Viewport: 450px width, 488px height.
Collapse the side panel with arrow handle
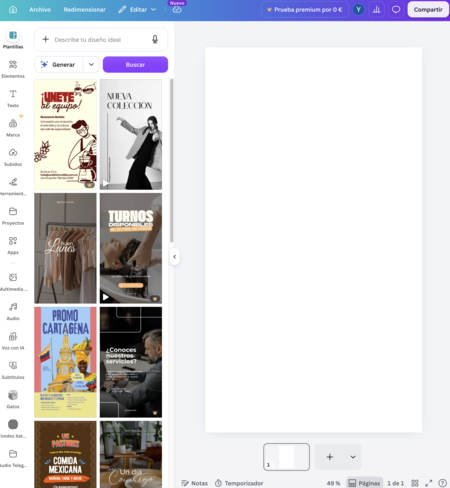tap(174, 257)
